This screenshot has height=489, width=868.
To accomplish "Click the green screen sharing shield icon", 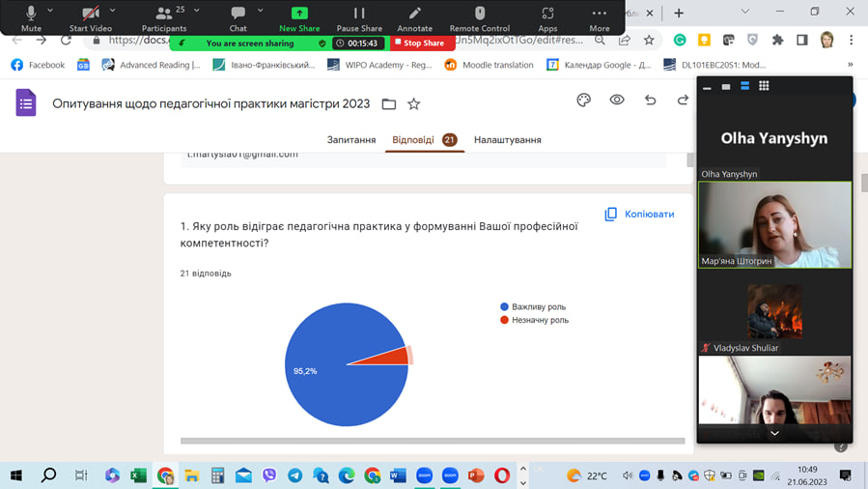I will point(322,43).
